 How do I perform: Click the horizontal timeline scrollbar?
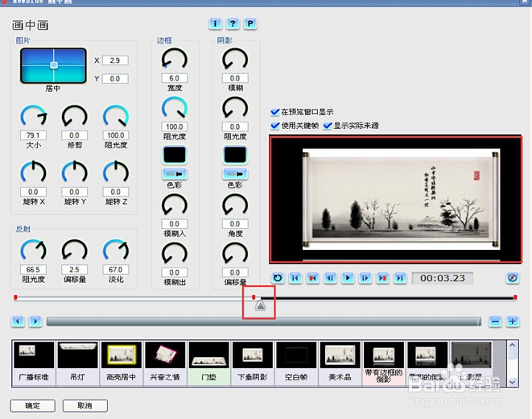tap(264, 322)
